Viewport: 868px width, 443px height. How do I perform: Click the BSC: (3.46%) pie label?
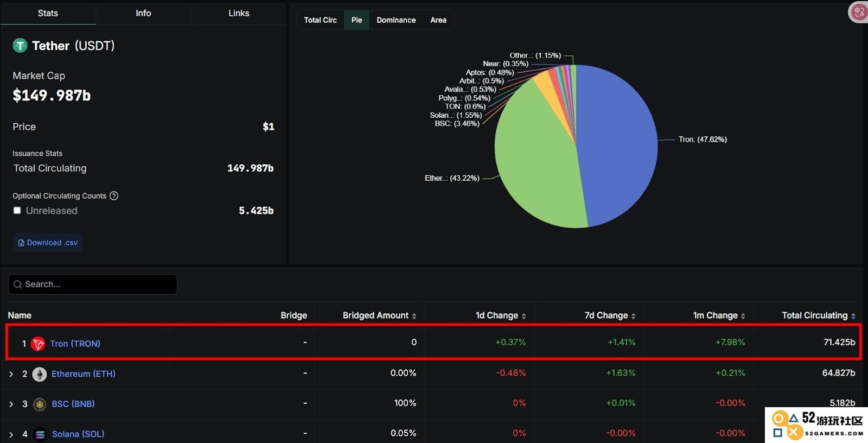pos(457,124)
